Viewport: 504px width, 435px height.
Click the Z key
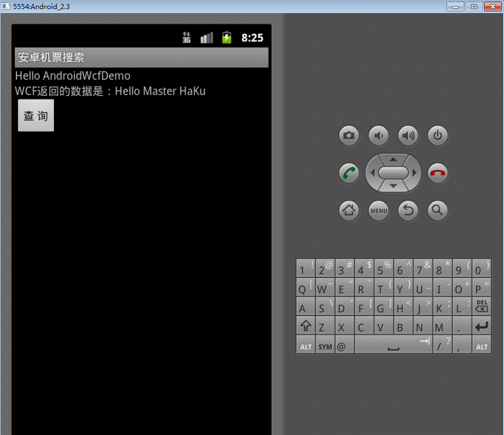pos(325,325)
